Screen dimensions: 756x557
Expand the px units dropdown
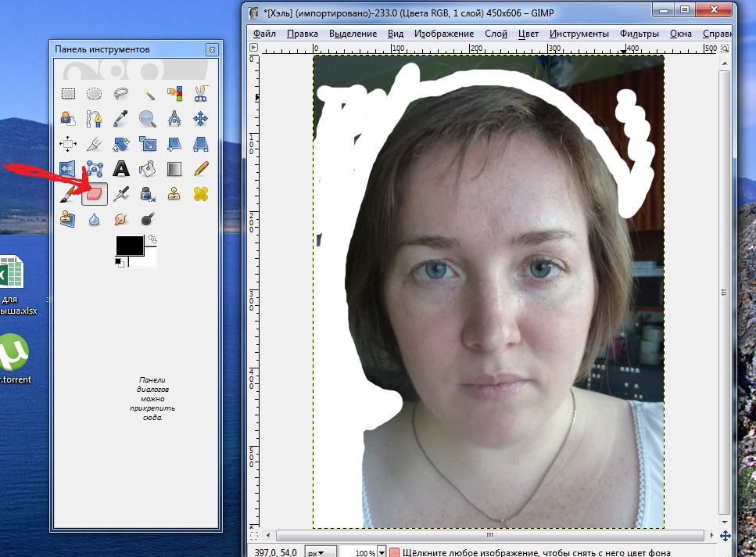tap(321, 552)
